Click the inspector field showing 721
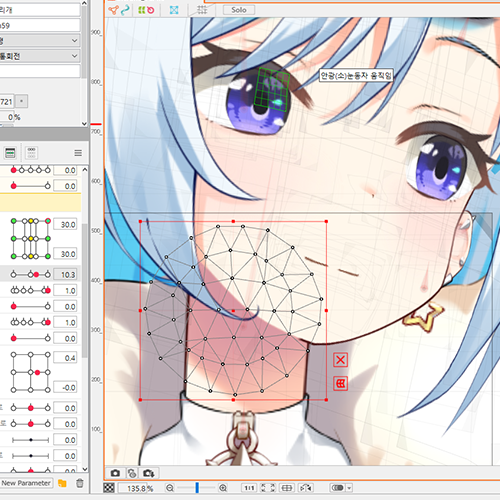Viewport: 500px width, 500px height. tap(7, 101)
